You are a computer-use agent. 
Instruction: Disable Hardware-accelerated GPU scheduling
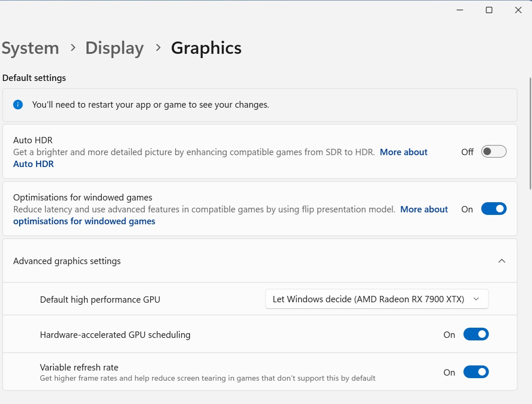tap(476, 334)
